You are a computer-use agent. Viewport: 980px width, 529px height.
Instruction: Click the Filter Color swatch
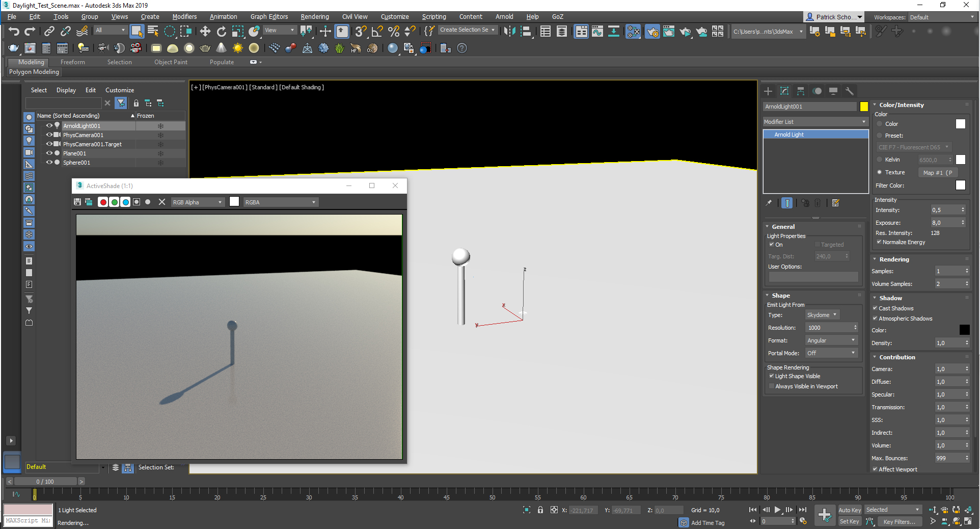click(961, 185)
